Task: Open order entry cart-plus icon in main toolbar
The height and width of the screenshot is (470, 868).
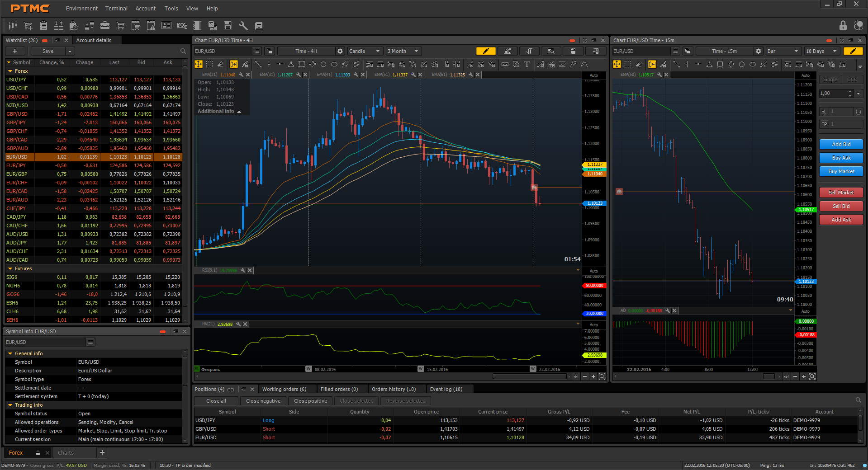Action: 28,26
